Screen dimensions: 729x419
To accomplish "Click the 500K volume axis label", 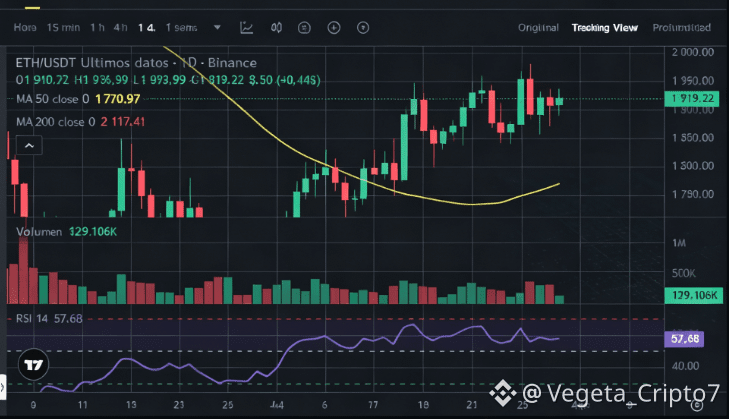I will [683, 273].
